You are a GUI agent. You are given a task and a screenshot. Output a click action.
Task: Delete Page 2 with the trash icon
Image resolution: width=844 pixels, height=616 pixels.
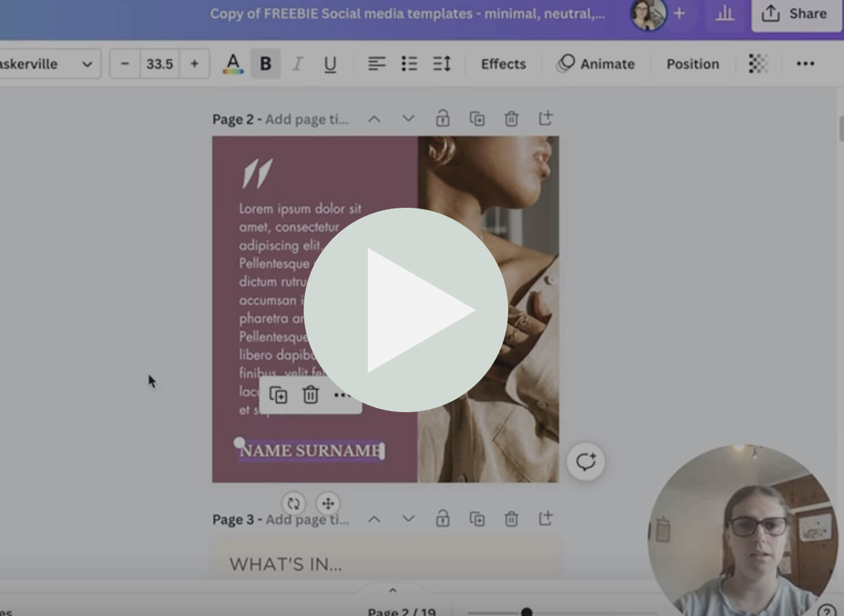pos(511,118)
